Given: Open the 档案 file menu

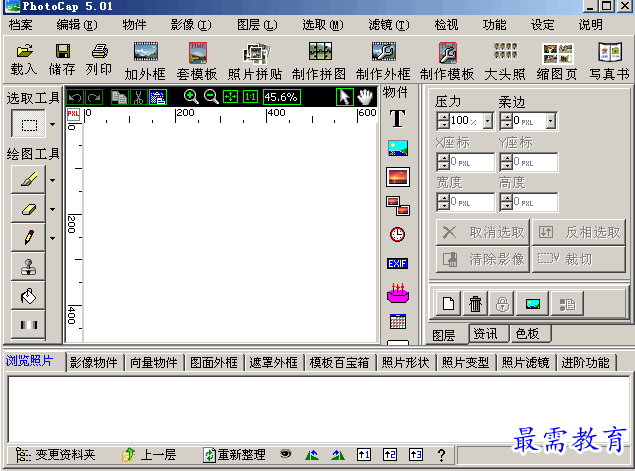Looking at the screenshot, I should click(20, 25).
